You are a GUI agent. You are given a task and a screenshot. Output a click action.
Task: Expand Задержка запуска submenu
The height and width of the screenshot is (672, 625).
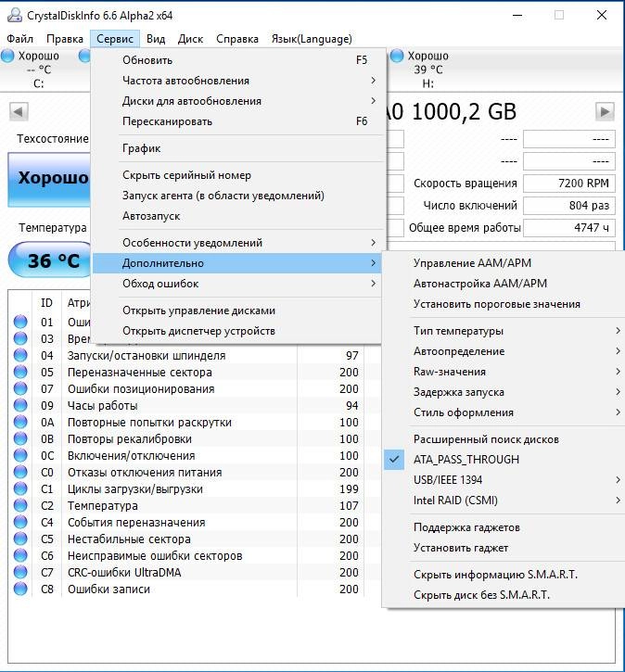click(504, 392)
